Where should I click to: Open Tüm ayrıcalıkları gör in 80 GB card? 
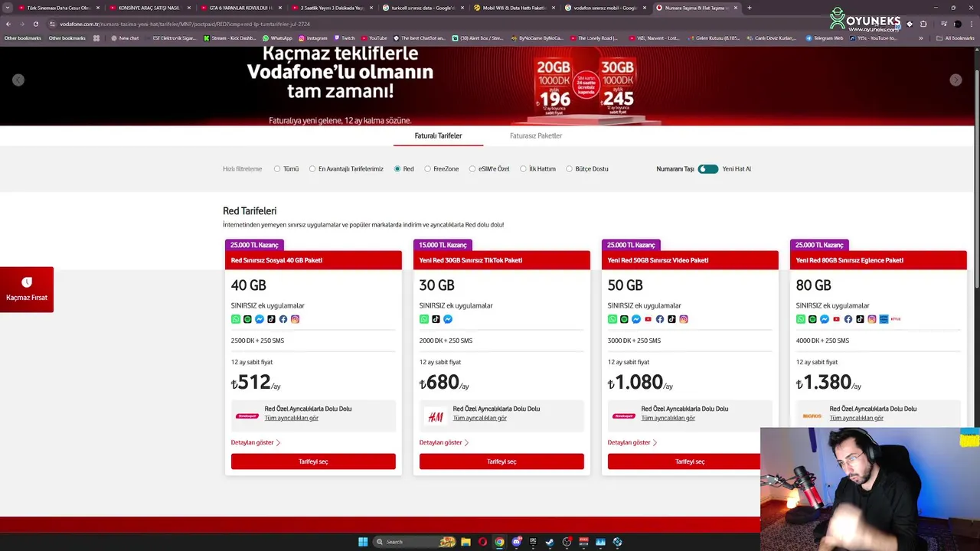[x=857, y=418]
